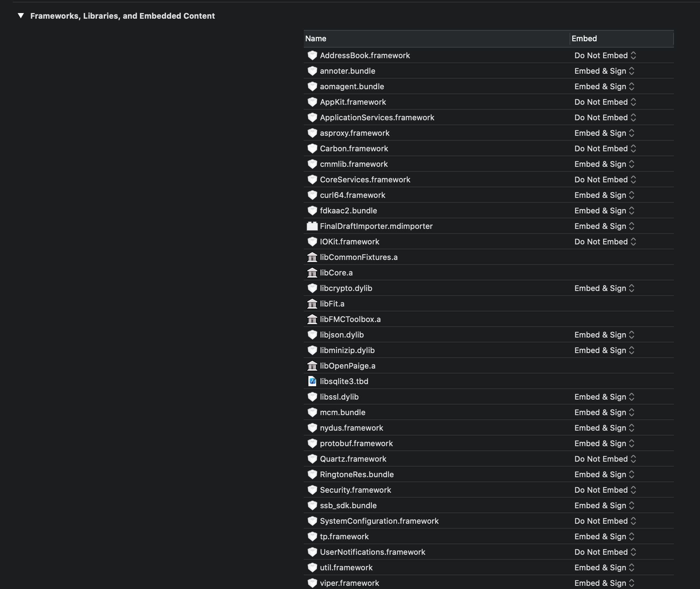700x589 pixels.
Task: Open embed dropdown for viper.framework
Action: 604,583
